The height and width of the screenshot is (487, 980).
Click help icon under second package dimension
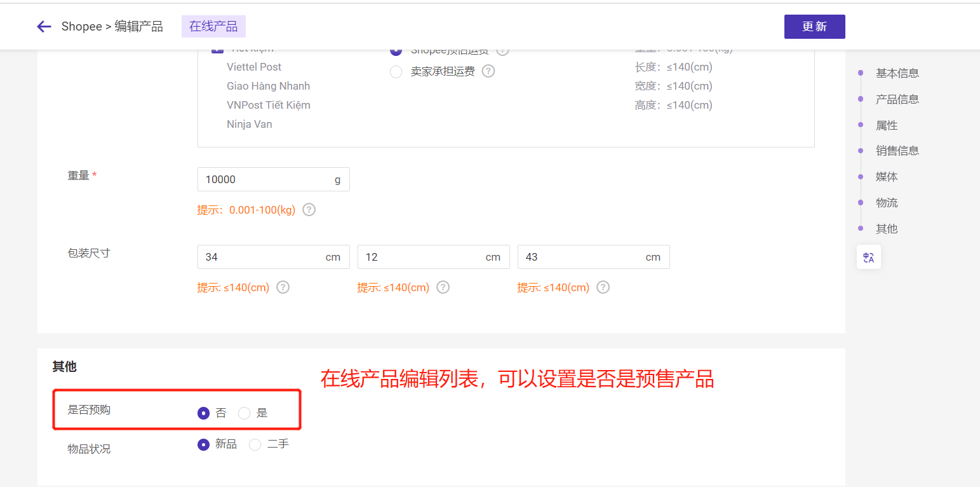tap(443, 287)
